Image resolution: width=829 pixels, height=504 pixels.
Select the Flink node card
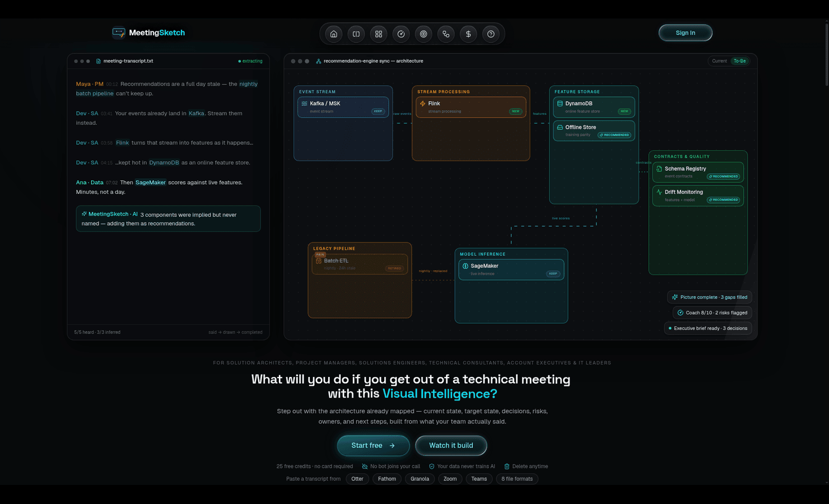(471, 107)
